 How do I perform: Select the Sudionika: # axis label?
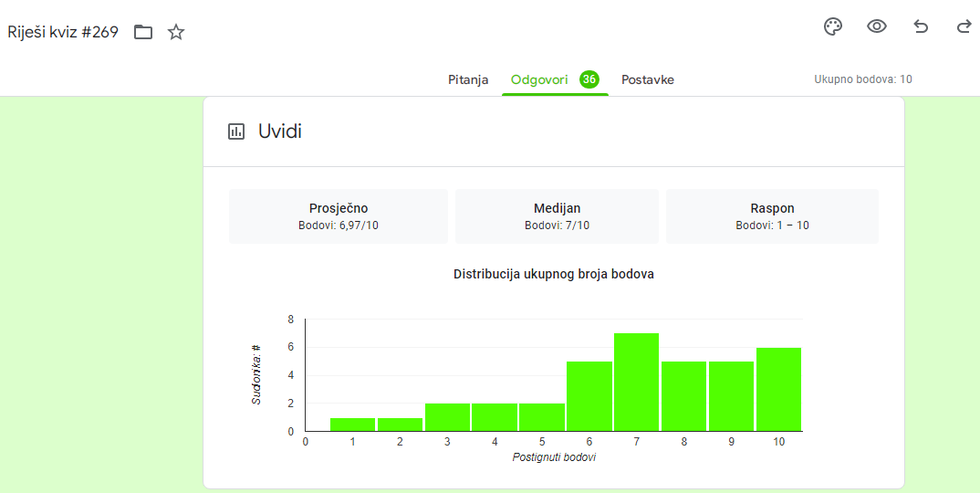[256, 374]
